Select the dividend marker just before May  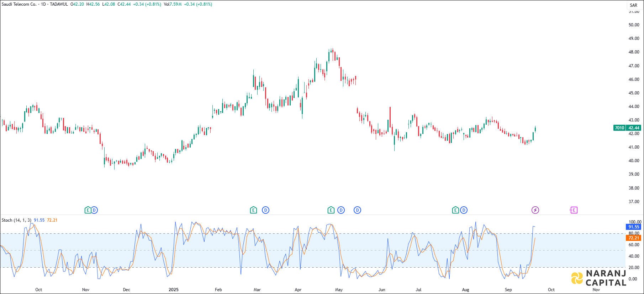341,210
